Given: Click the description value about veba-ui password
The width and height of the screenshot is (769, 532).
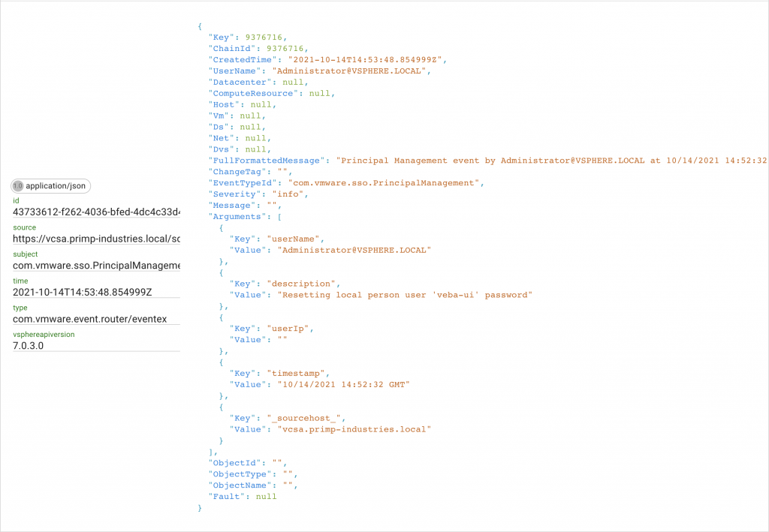Looking at the screenshot, I should tap(405, 295).
